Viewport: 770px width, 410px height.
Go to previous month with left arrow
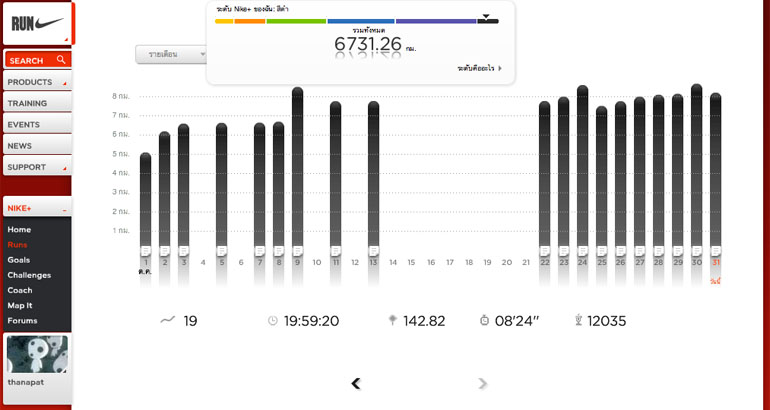pyautogui.click(x=356, y=383)
